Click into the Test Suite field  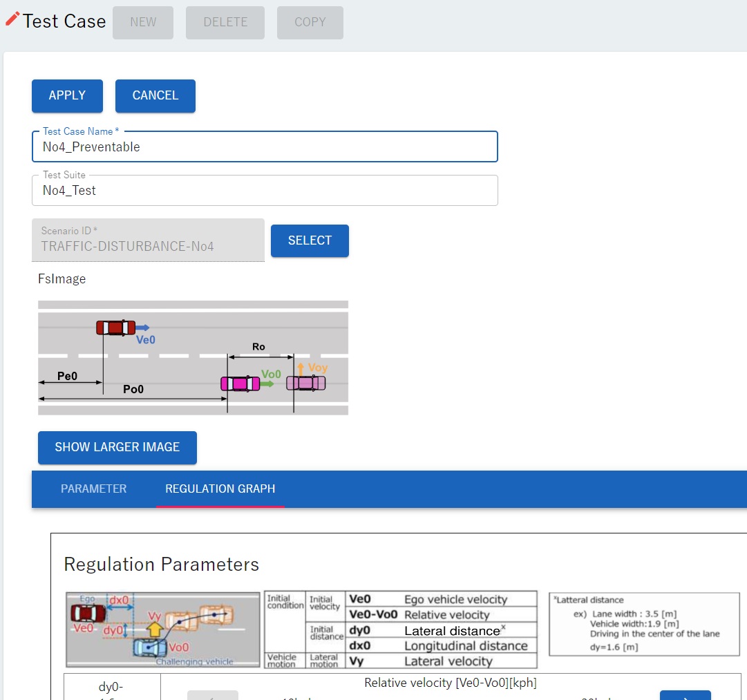[265, 191]
